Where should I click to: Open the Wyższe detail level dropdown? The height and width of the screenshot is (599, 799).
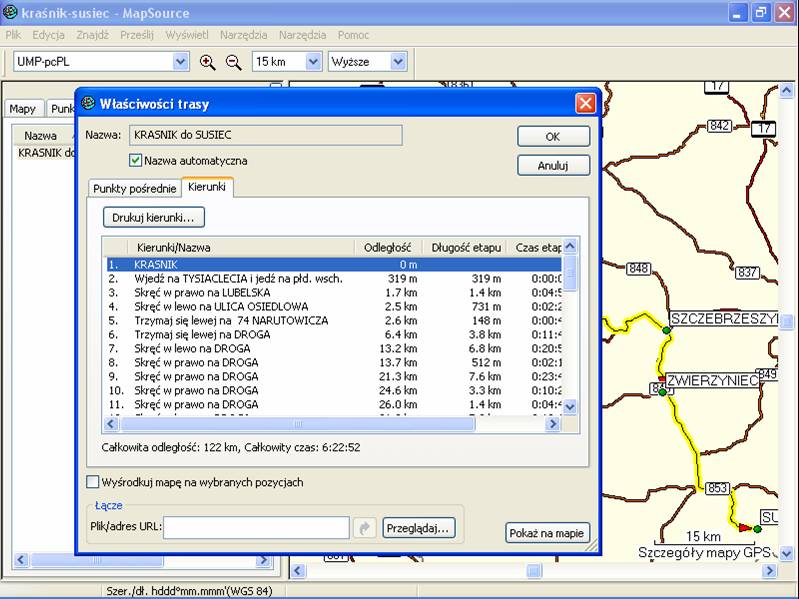tap(398, 62)
